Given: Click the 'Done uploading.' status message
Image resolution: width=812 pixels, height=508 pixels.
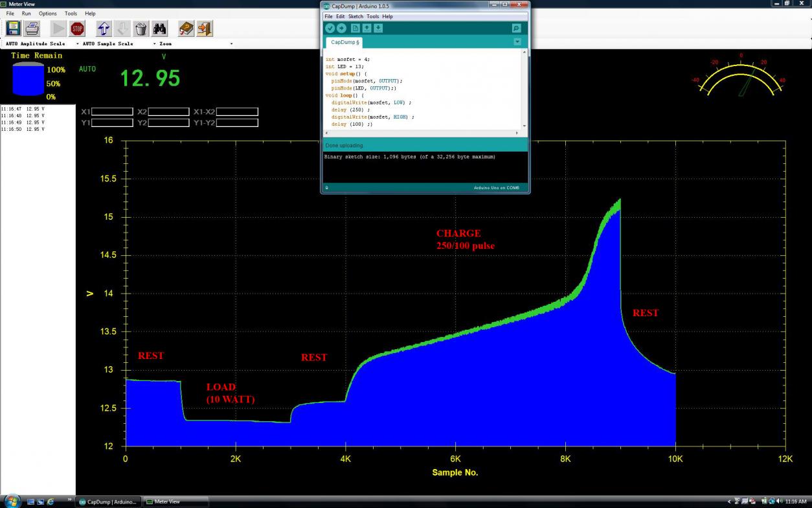Looking at the screenshot, I should tap(345, 145).
